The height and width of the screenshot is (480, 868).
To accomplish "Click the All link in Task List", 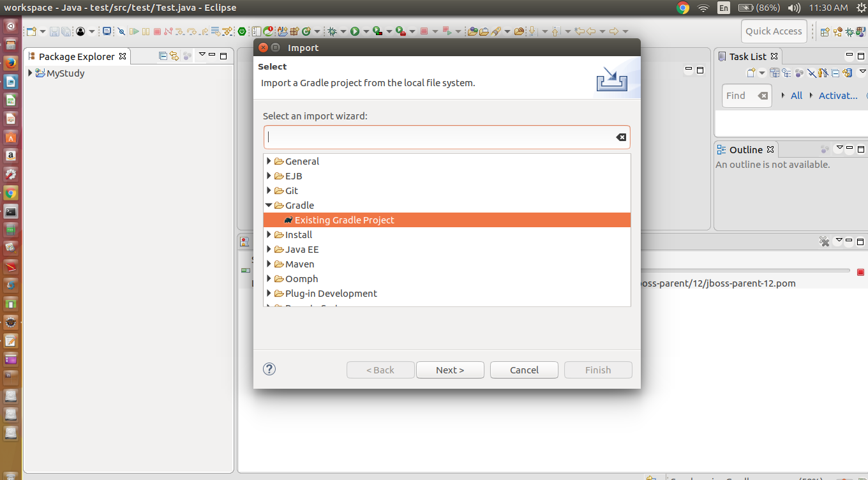I will coord(797,96).
